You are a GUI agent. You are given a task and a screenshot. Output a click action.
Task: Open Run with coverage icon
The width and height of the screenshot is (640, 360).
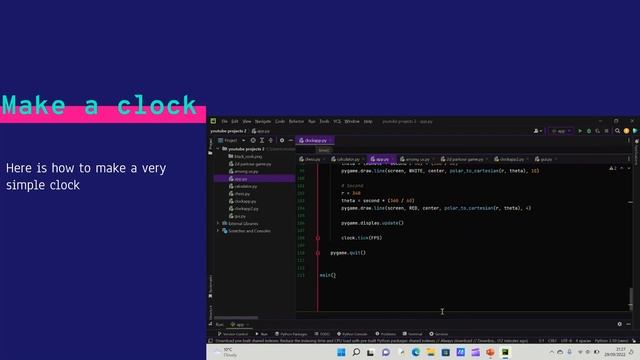pos(598,131)
